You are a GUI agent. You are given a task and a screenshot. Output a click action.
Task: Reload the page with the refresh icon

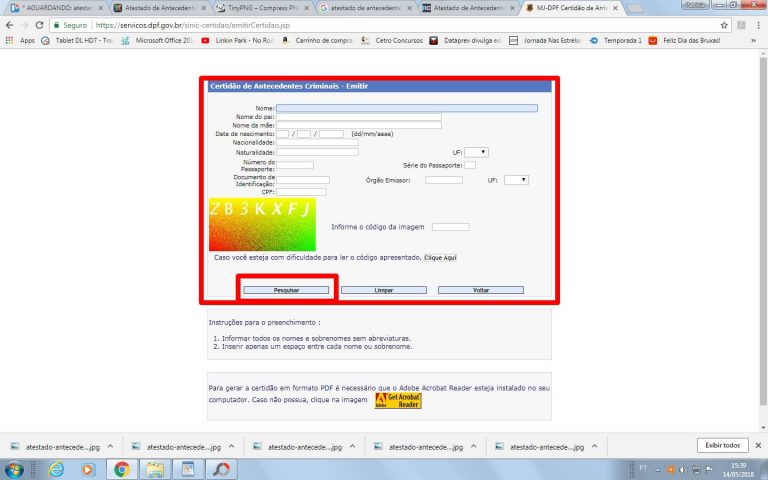41,25
